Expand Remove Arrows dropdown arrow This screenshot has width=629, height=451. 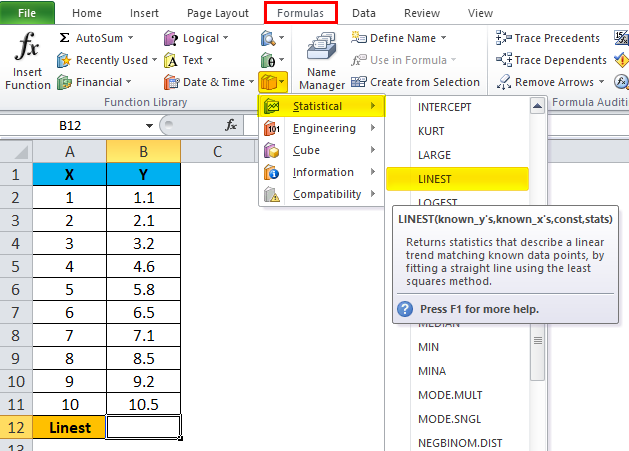click(x=601, y=82)
